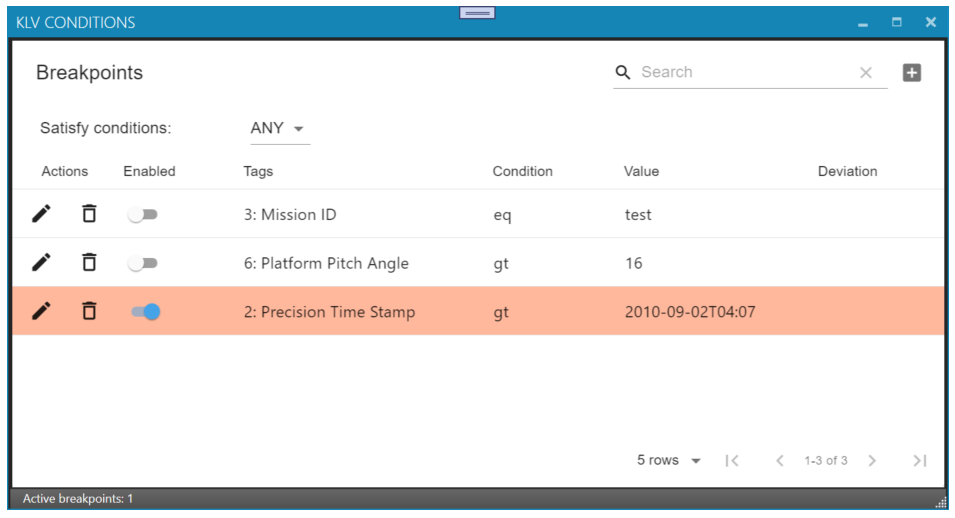The width and height of the screenshot is (955, 518).
Task: Disable the Precision Time Stamp toggle
Action: (x=145, y=312)
